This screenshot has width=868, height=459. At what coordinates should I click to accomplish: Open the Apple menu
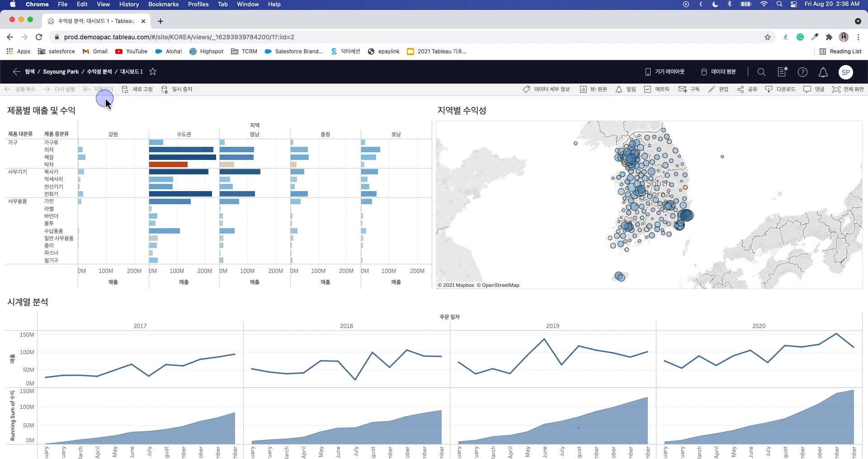(x=13, y=4)
